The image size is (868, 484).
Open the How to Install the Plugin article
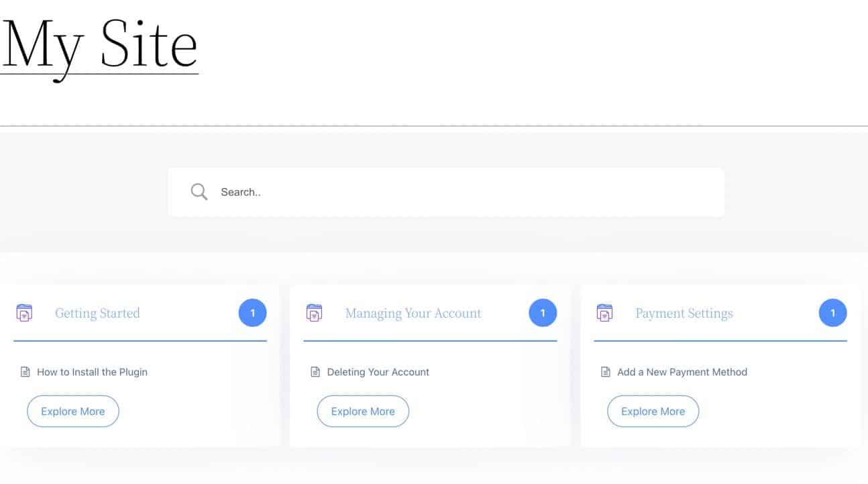[x=93, y=371]
